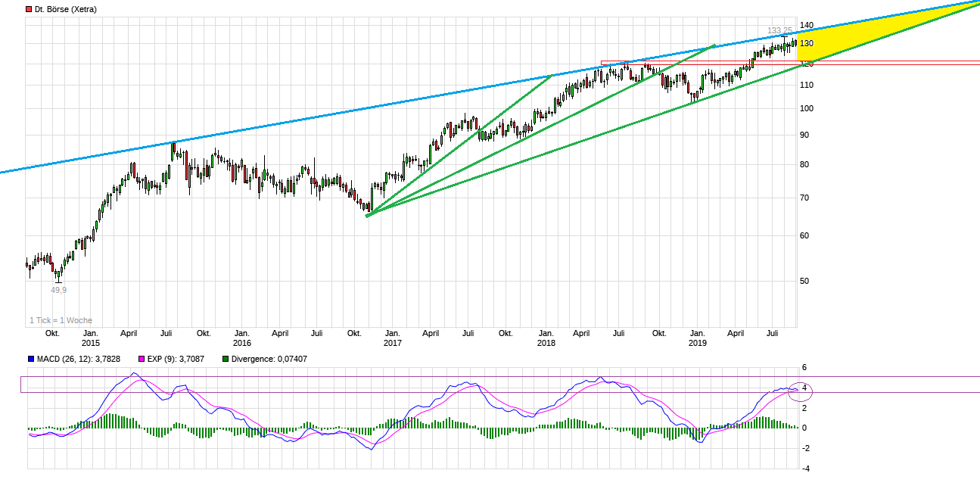Click the Okt. 2016 axis label
Viewport: 980px width, 492px height.
tap(355, 333)
